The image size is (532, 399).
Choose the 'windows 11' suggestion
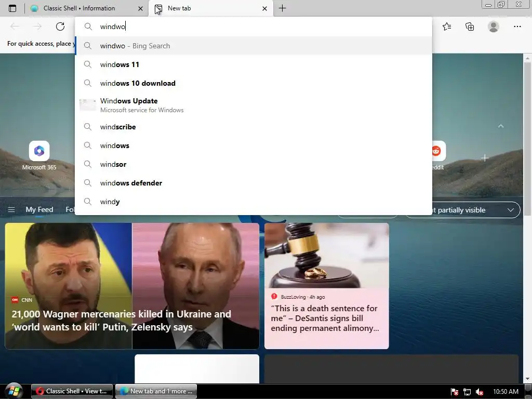coord(254,64)
